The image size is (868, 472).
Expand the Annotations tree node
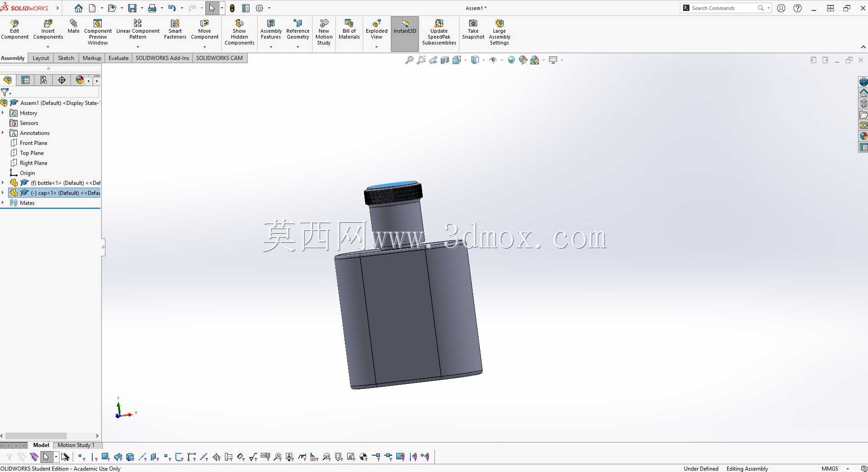pyautogui.click(x=3, y=133)
